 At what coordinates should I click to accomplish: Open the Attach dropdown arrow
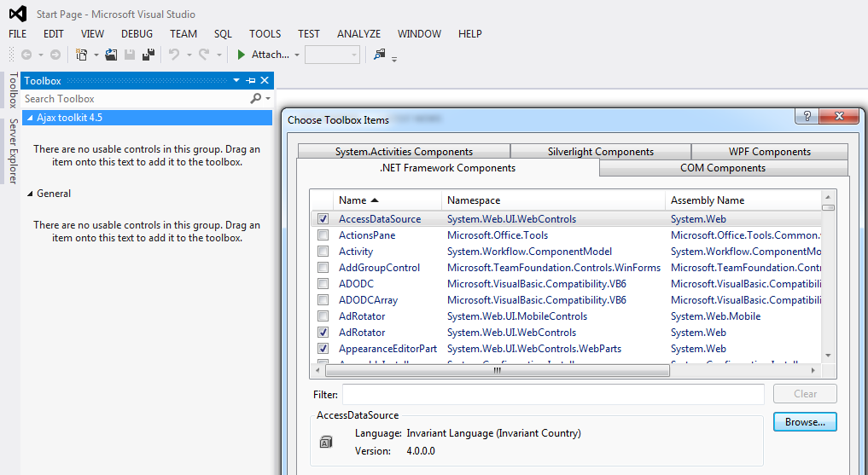(x=297, y=55)
